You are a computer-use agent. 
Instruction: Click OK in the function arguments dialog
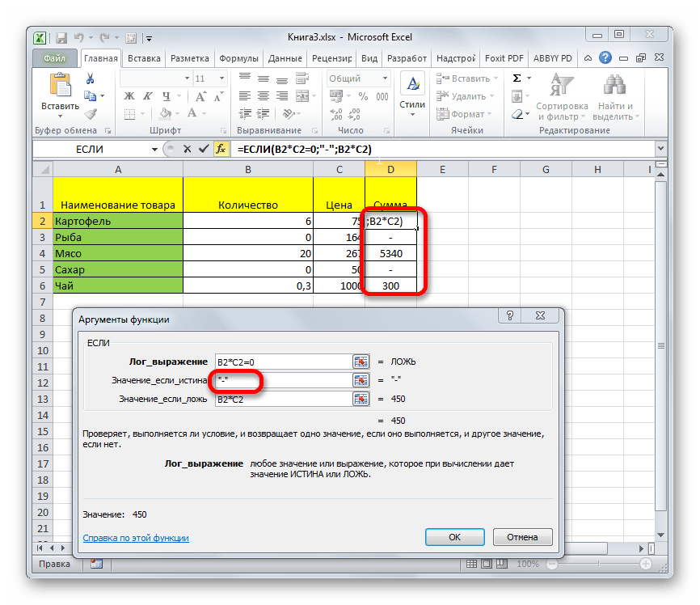point(455,537)
